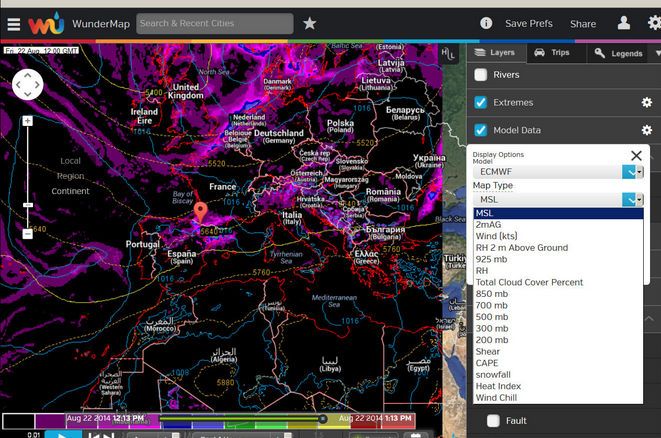The width and height of the screenshot is (661, 438).
Task: Click Save Prefs link
Action: pos(529,24)
